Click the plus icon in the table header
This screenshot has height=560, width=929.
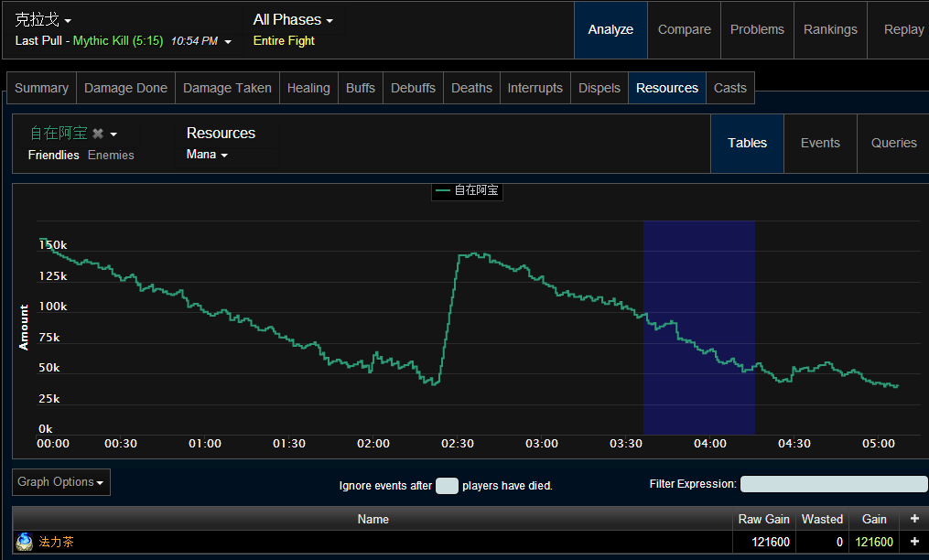coord(914,519)
